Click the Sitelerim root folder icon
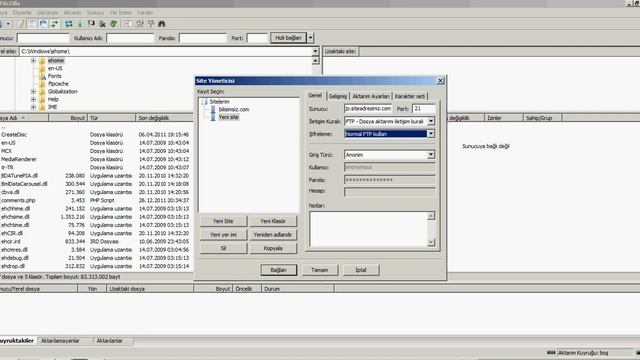 click(204, 102)
